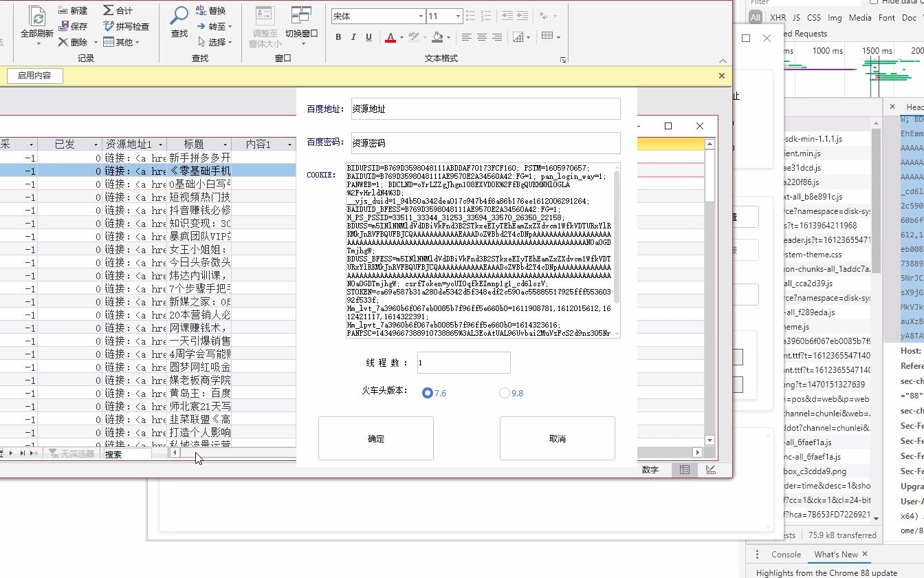Screen dimensions: 924x578
Task: Go to last record arrow
Action: coord(22,453)
